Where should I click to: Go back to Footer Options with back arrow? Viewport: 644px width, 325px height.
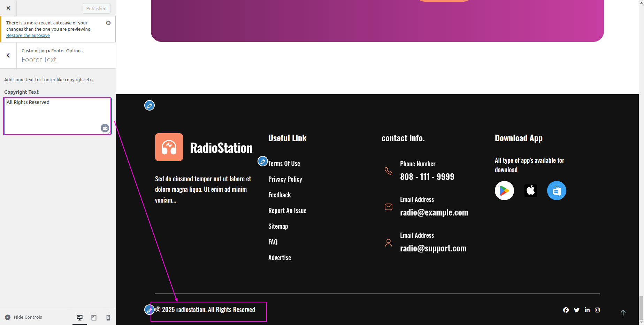[8, 55]
